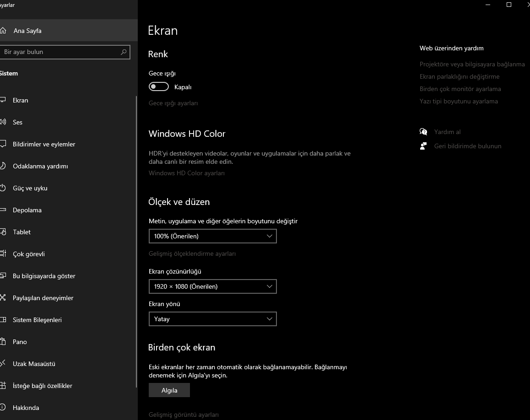Open the Yardım al help icon
The image size is (530, 420).
(423, 132)
